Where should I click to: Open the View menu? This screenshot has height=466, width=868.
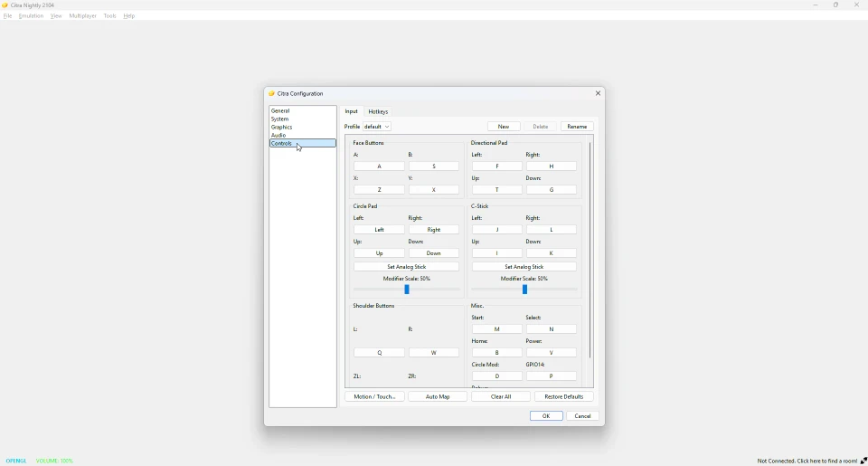click(56, 16)
